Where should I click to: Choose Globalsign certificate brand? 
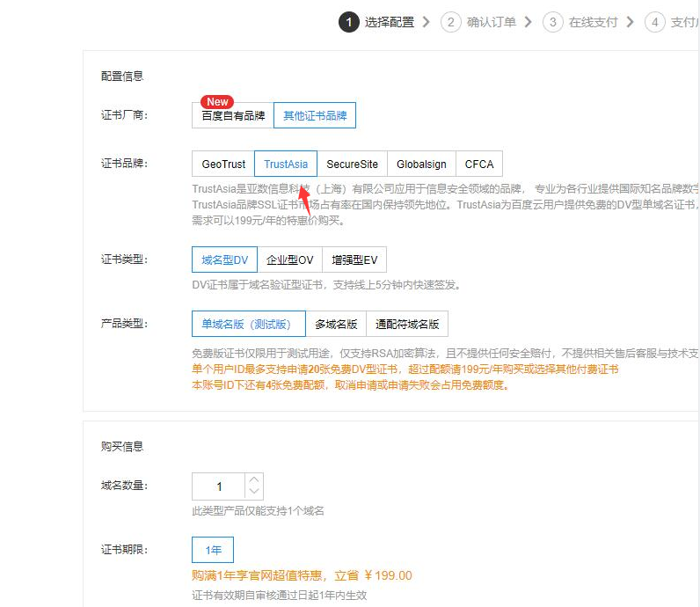(x=421, y=164)
